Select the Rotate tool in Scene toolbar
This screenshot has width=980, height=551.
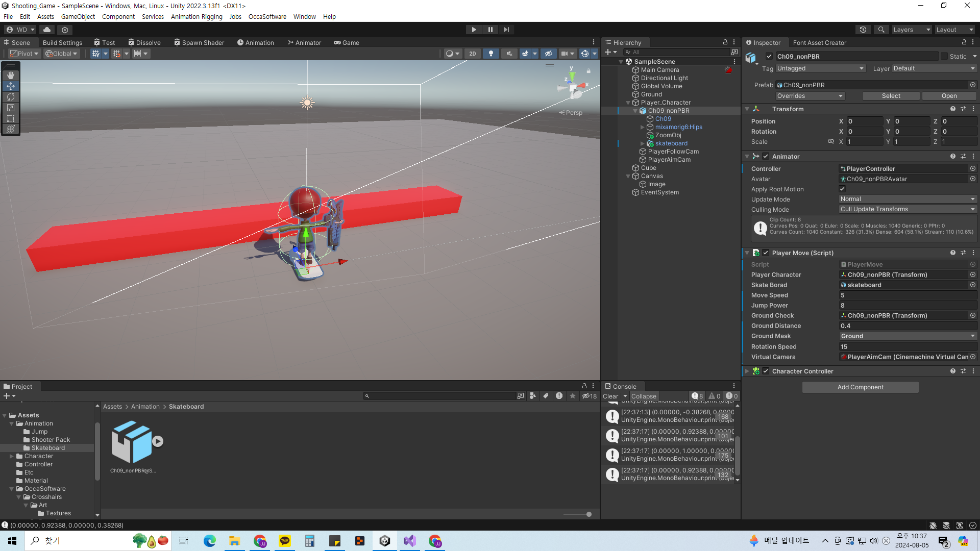[x=11, y=97]
